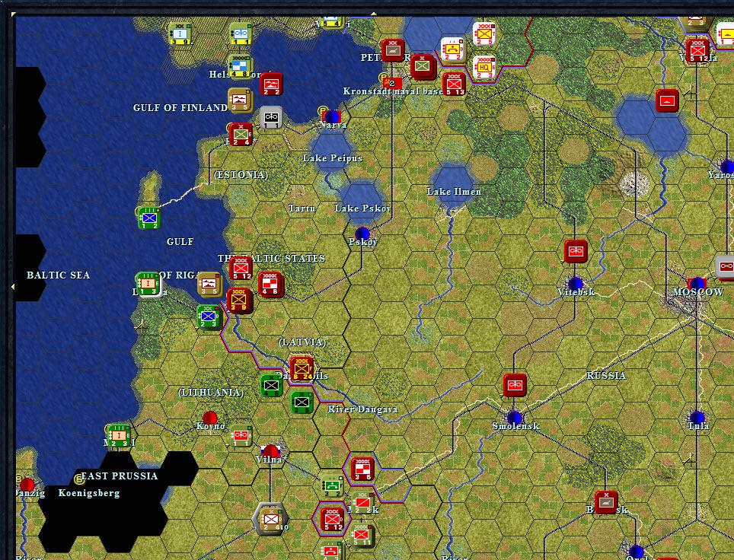Select the white unit marked 2 5
The image size is (734, 560).
[484, 33]
